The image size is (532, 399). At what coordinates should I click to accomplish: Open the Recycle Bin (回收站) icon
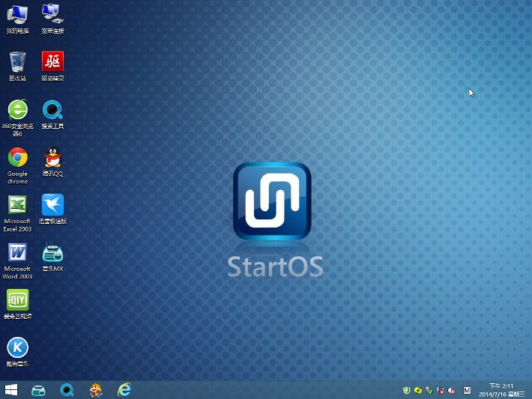[x=17, y=66]
